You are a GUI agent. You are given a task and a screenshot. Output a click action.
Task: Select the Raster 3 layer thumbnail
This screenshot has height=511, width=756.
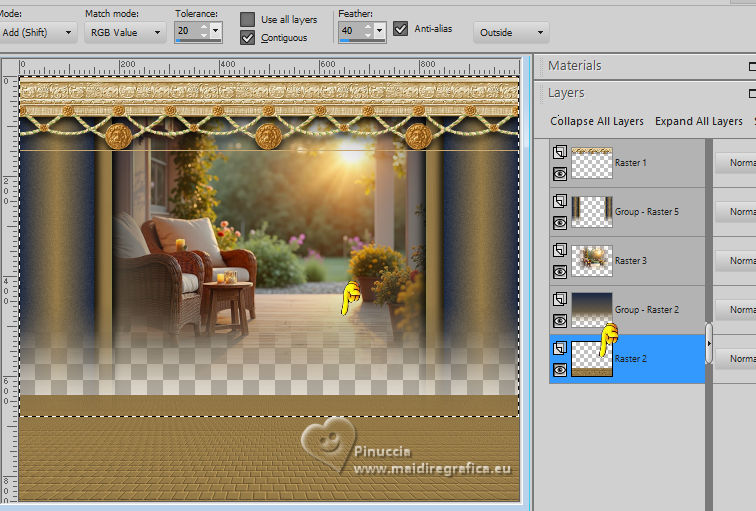592,261
